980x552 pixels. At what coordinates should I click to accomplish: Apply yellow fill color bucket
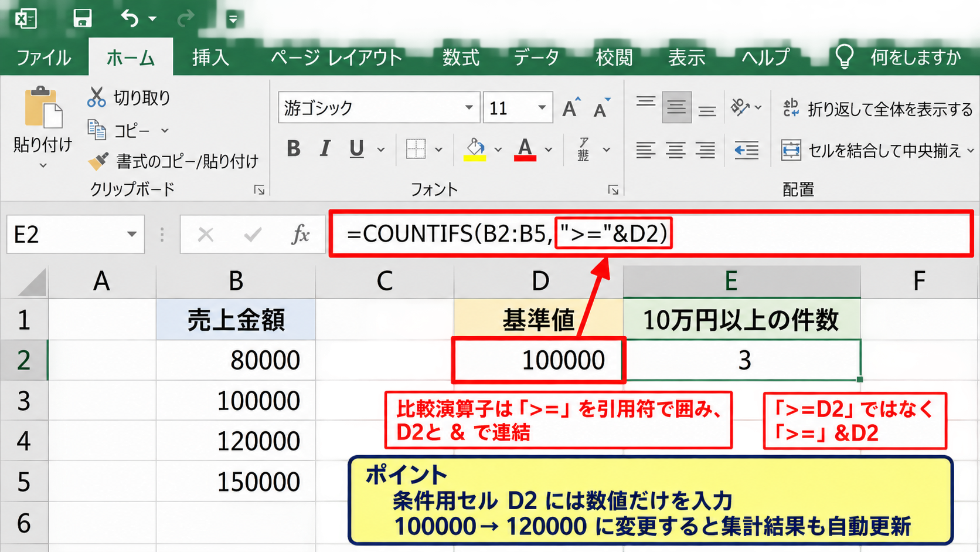coord(475,149)
